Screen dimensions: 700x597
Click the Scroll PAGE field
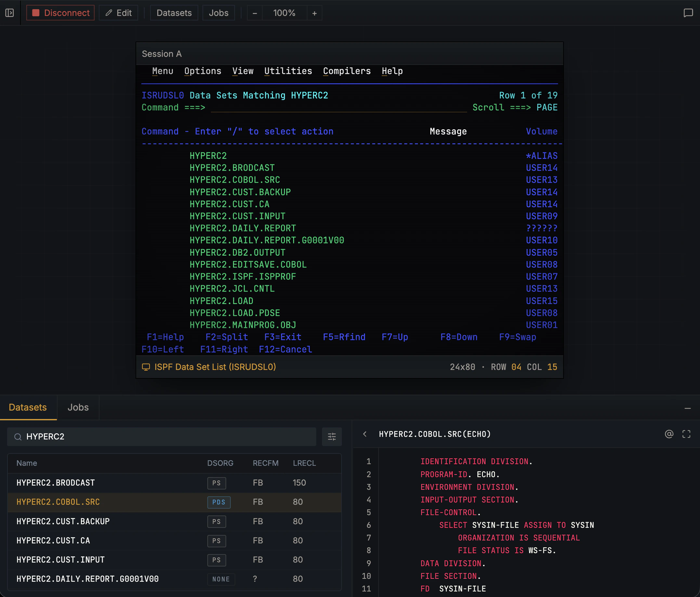(547, 108)
